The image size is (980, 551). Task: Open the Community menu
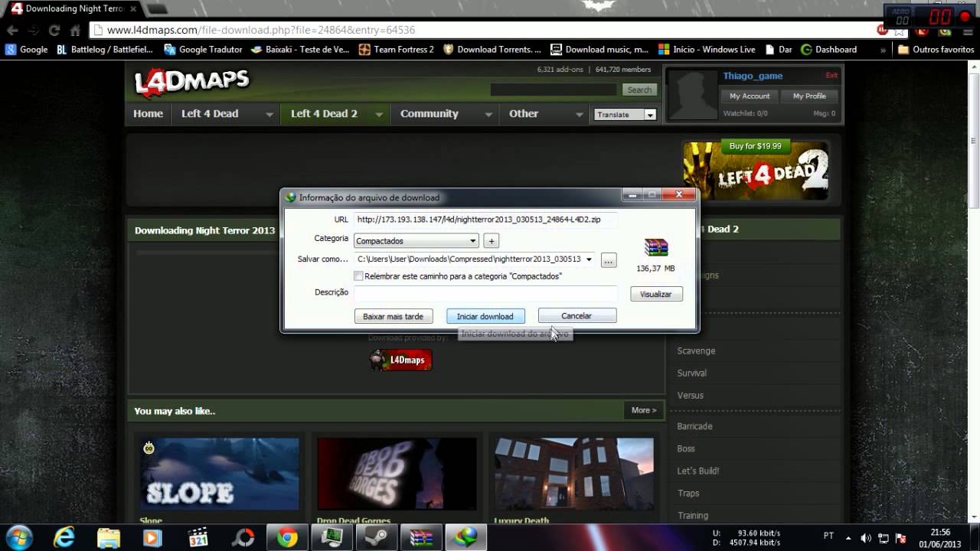(445, 113)
